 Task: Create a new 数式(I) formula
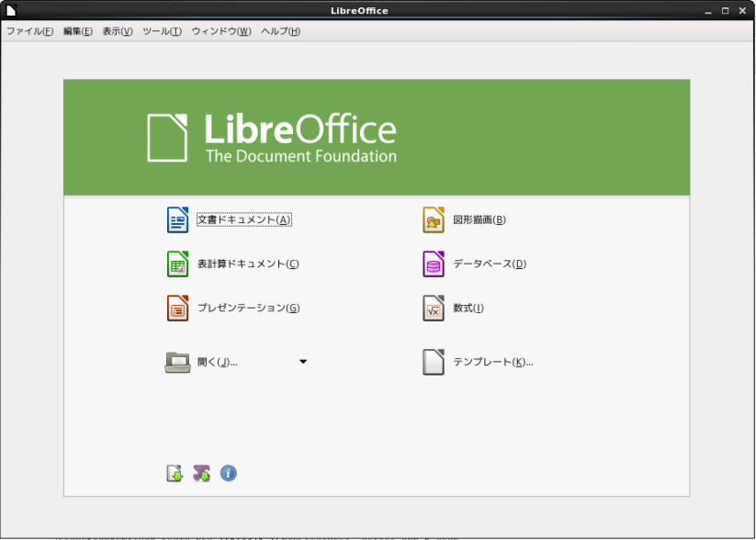click(x=453, y=308)
